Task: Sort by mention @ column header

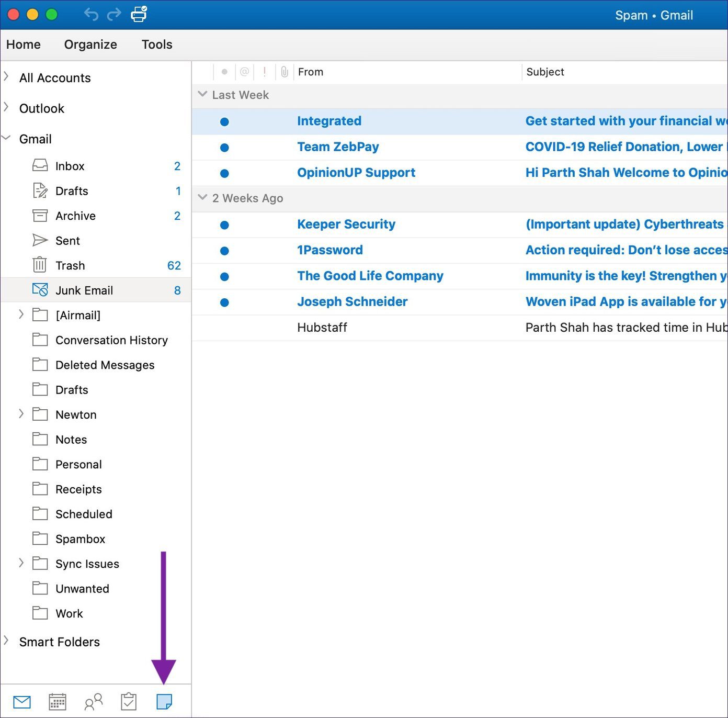Action: click(x=244, y=72)
